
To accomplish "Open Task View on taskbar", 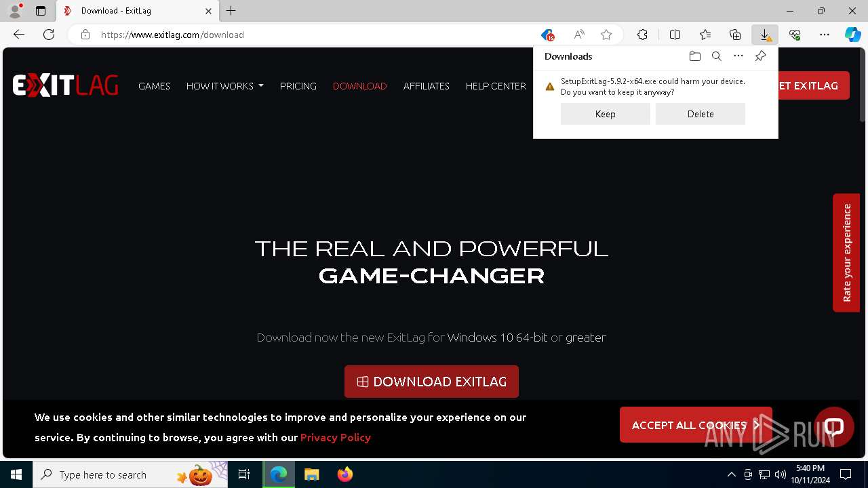I will [x=245, y=474].
